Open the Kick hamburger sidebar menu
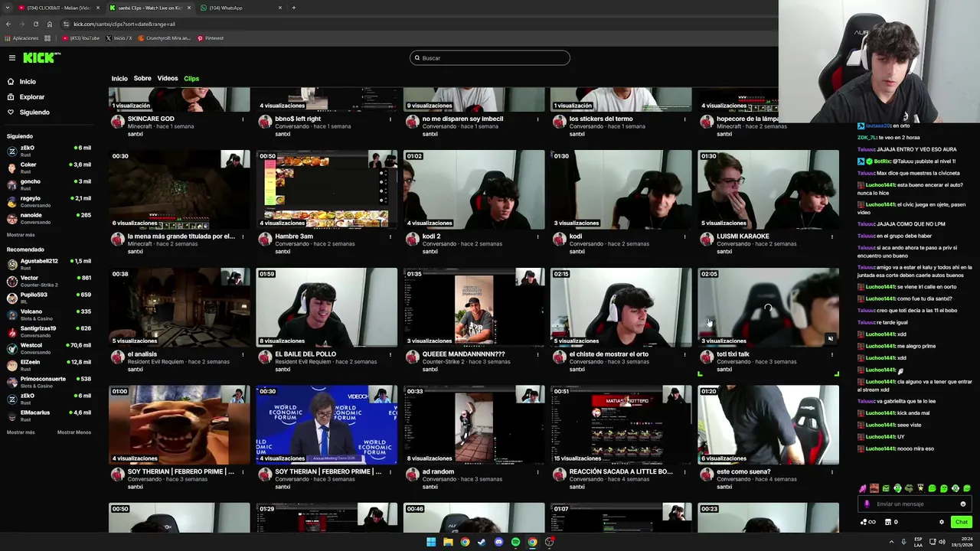 12,58
